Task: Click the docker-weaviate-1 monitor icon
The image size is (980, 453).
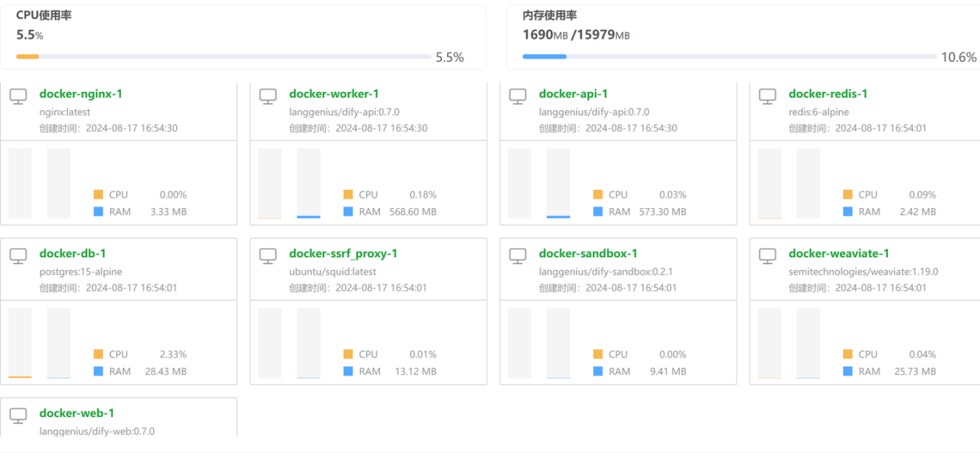Action: pos(768,256)
